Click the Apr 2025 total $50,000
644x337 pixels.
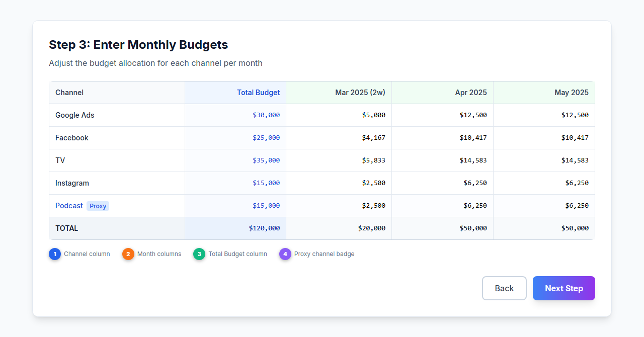click(x=443, y=228)
